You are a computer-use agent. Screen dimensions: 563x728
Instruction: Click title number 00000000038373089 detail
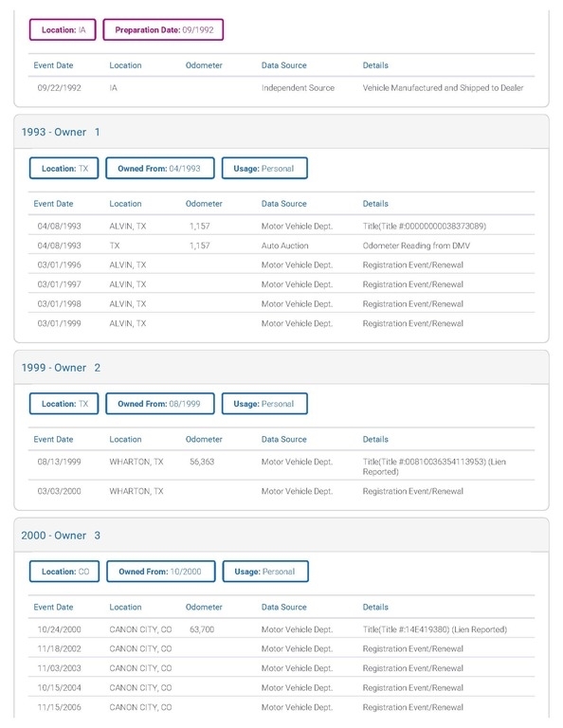[424, 227]
